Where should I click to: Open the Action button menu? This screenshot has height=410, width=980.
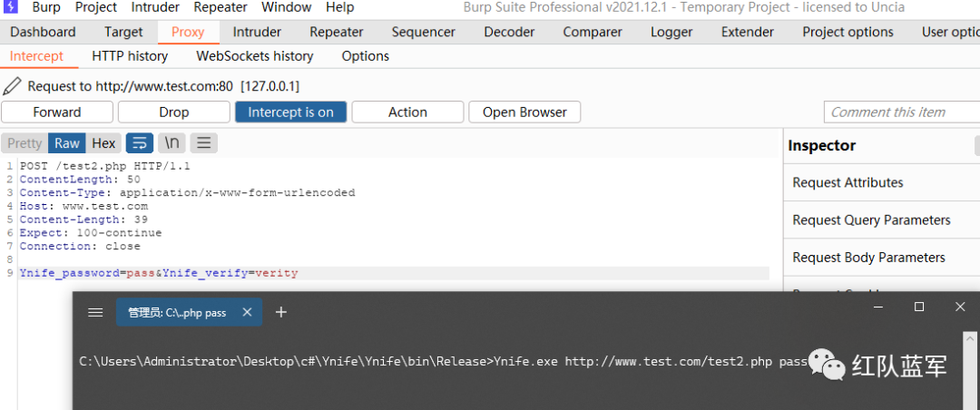[407, 112]
